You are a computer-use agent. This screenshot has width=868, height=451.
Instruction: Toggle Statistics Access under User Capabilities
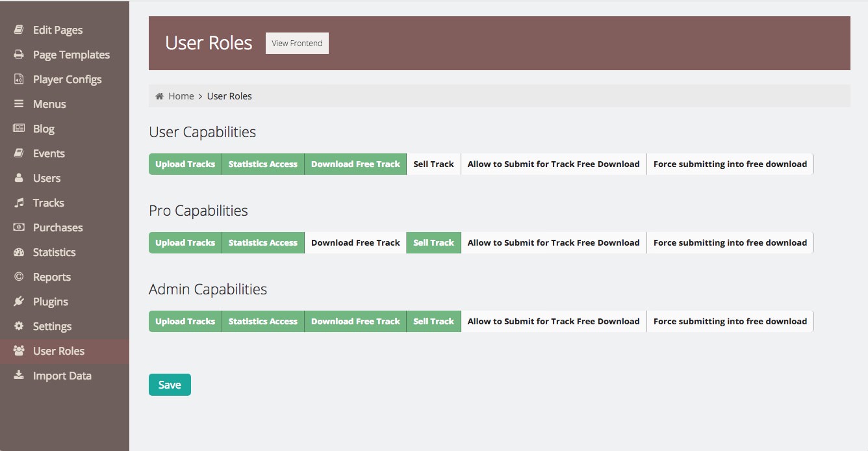(262, 164)
